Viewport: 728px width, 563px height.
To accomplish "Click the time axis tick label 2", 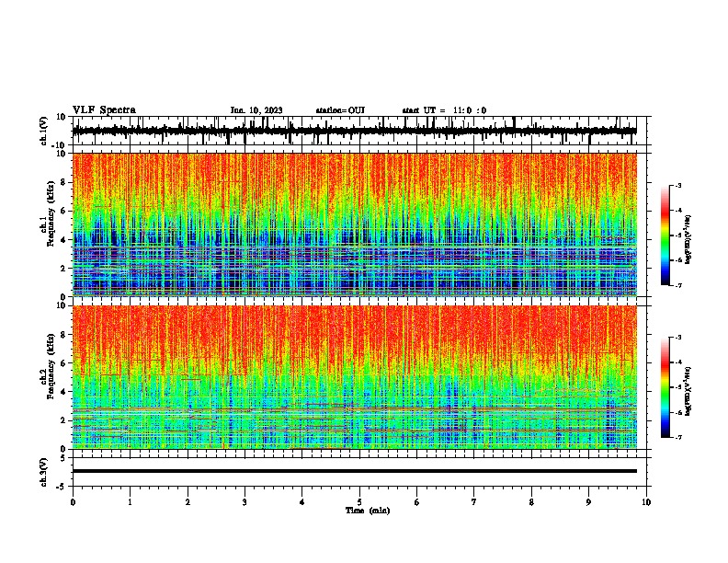I will point(188,502).
